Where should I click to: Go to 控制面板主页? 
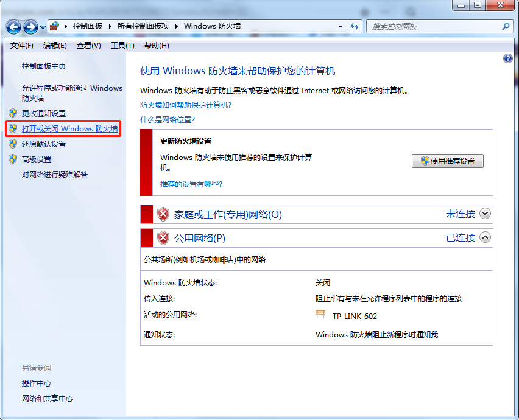pyautogui.click(x=44, y=66)
